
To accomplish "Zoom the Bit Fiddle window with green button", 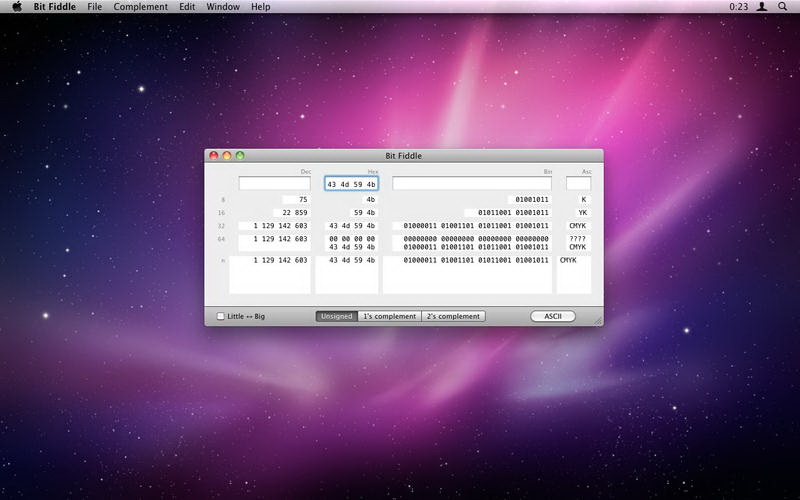I will [240, 155].
